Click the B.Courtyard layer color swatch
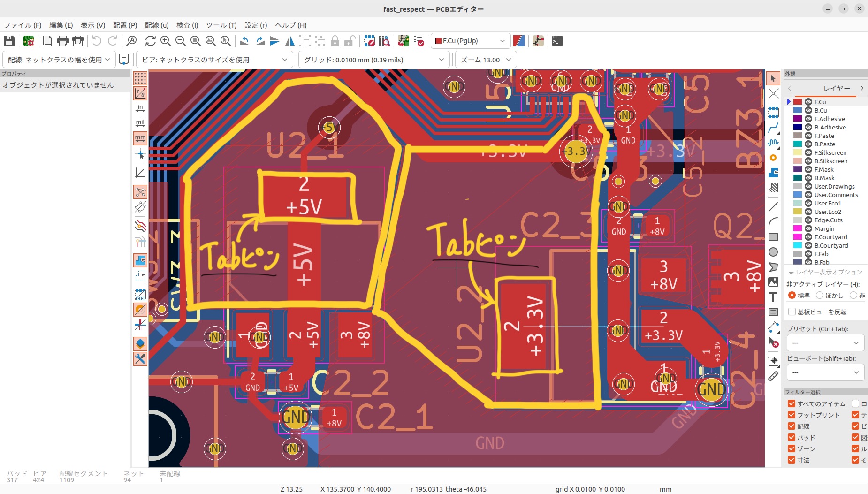 pyautogui.click(x=798, y=245)
